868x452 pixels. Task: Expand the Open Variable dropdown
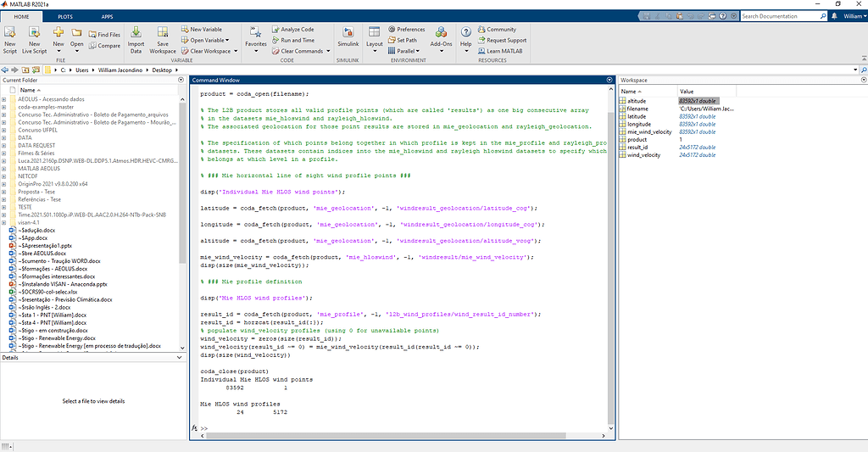pos(227,40)
